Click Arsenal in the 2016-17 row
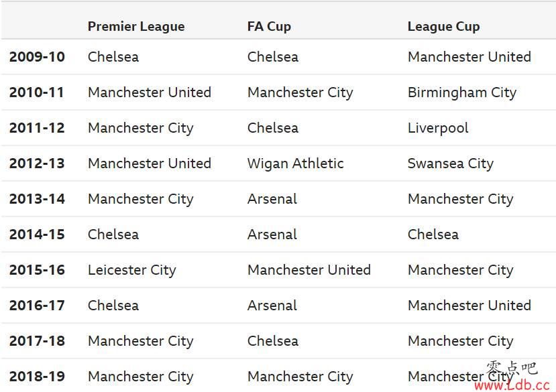This screenshot has height=392, width=556. tap(272, 305)
